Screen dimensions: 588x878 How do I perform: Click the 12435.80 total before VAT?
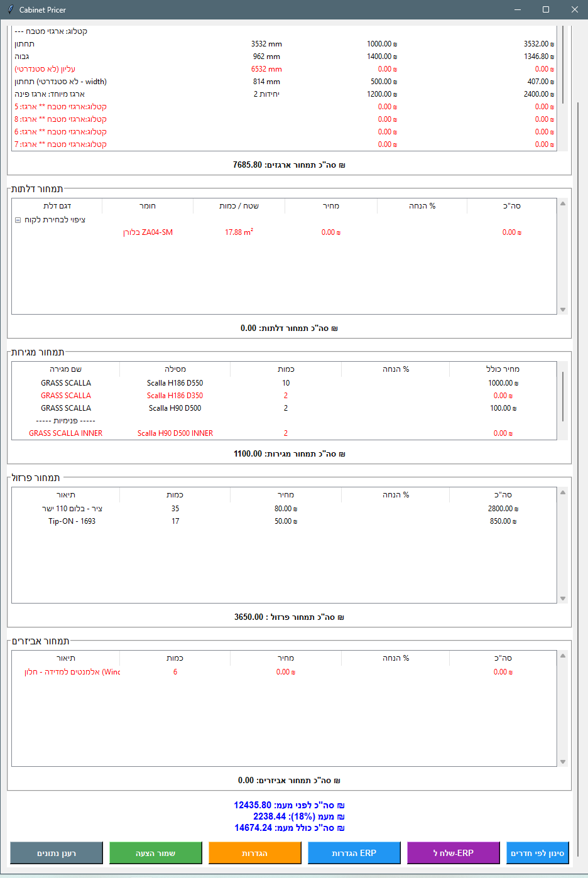pos(289,805)
